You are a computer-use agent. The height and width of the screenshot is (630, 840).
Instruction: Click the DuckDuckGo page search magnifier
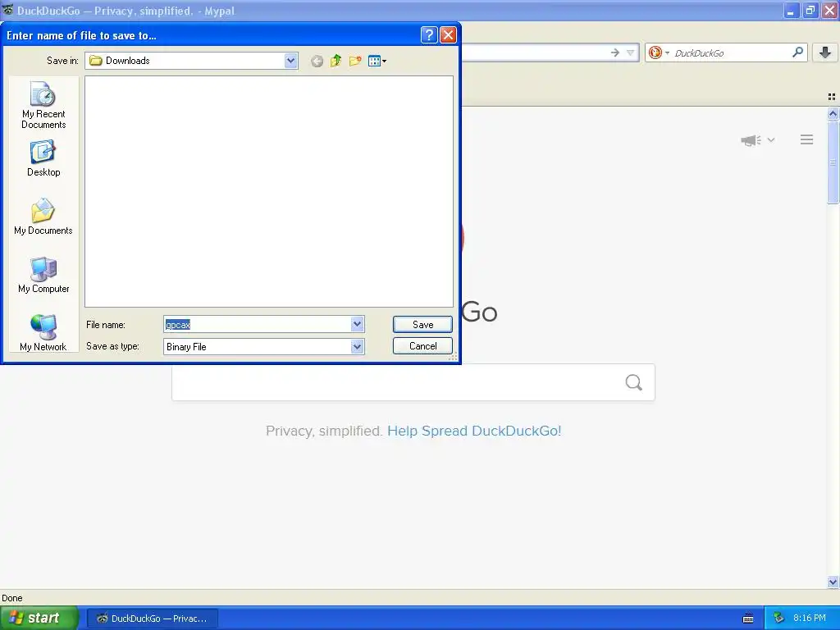click(634, 382)
